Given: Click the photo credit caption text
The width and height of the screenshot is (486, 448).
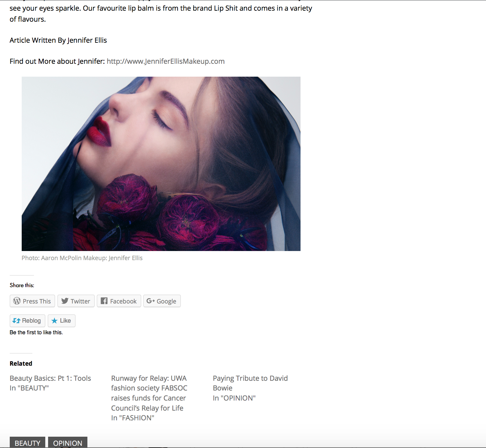Looking at the screenshot, I should (82, 258).
